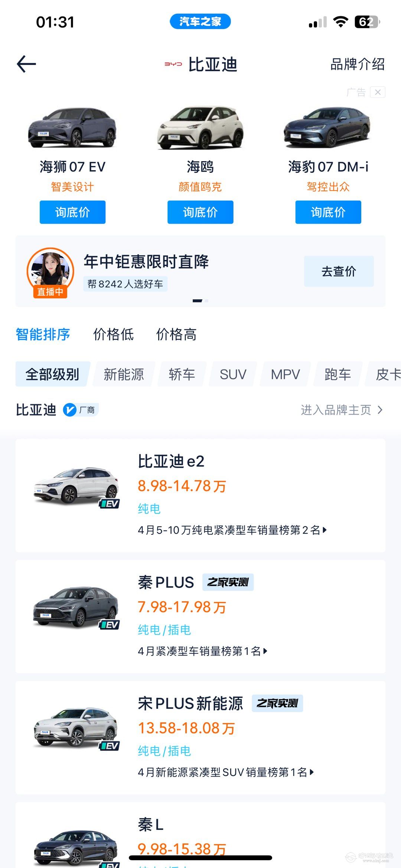Open the 海狮07 EV car thumbnail
Viewport: 401px width, 868px height.
[72, 128]
